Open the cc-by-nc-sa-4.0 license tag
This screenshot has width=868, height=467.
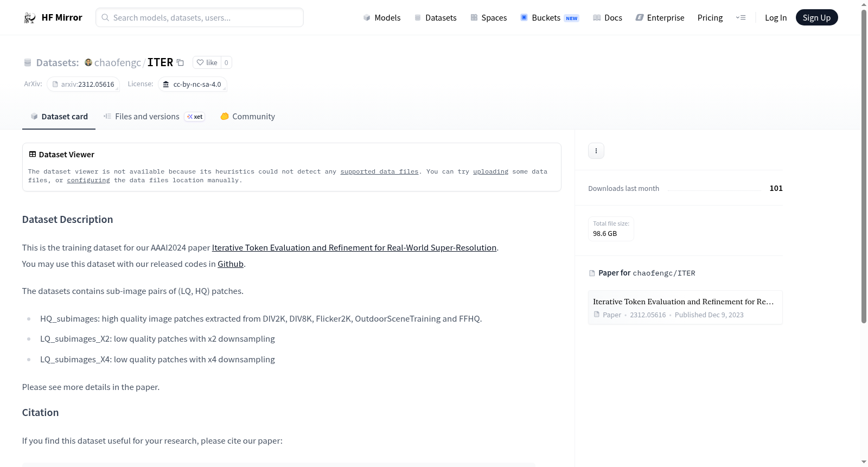(193, 84)
